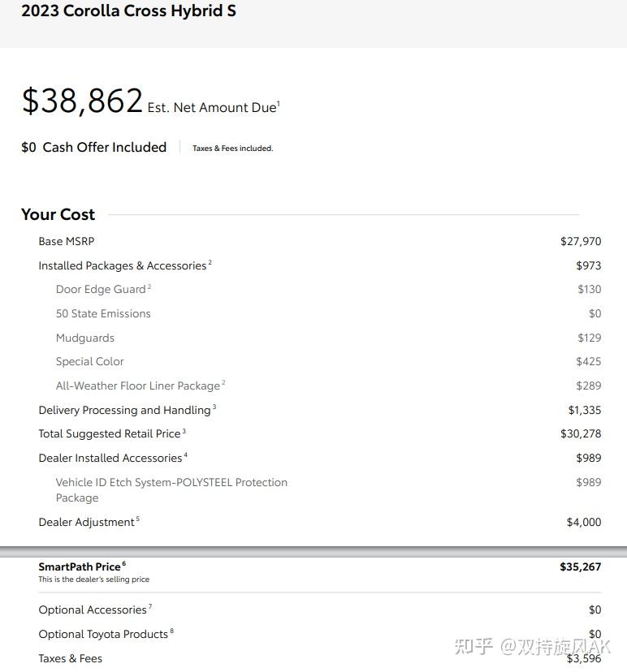Screen dimensions: 627x672
Task: Click Vehicle ID Etch System-POLYSTEEL Protection item
Action: click(171, 490)
